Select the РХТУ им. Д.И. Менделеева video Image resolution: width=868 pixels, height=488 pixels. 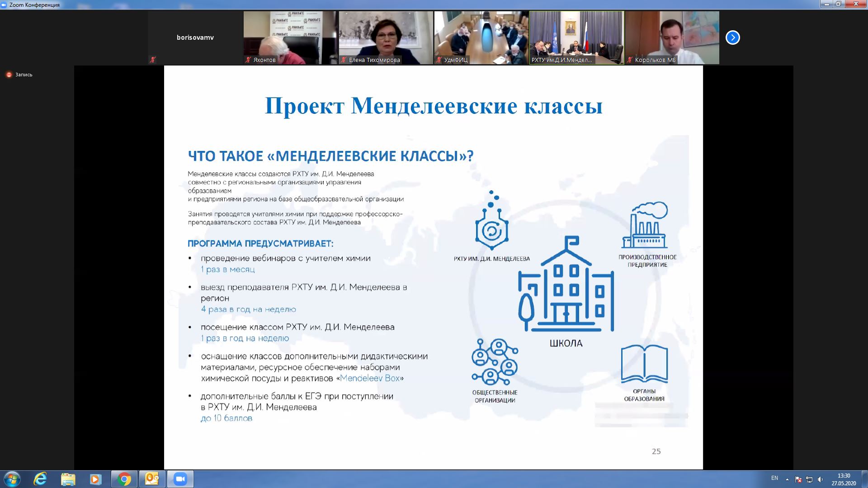click(576, 38)
